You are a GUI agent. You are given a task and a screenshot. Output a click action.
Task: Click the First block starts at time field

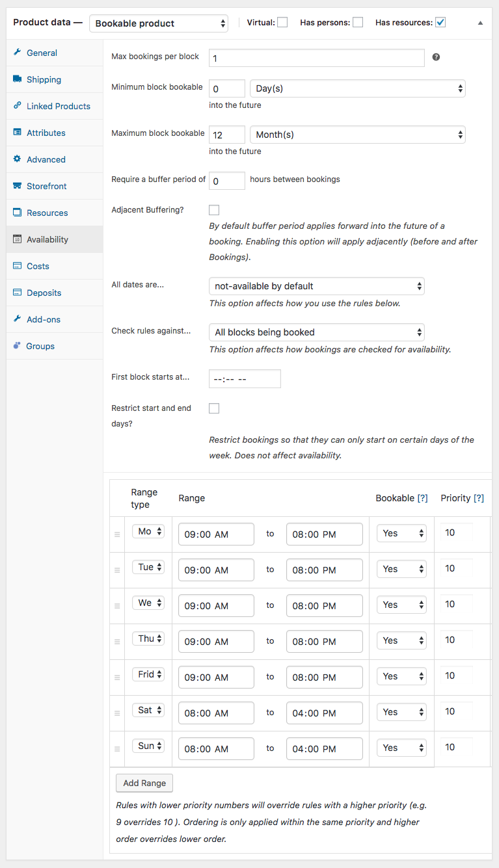245,379
